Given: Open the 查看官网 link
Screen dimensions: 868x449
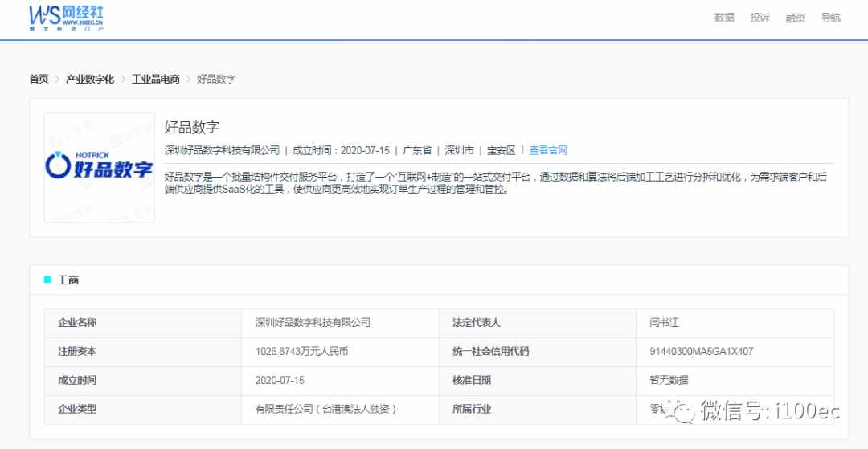Looking at the screenshot, I should point(548,150).
